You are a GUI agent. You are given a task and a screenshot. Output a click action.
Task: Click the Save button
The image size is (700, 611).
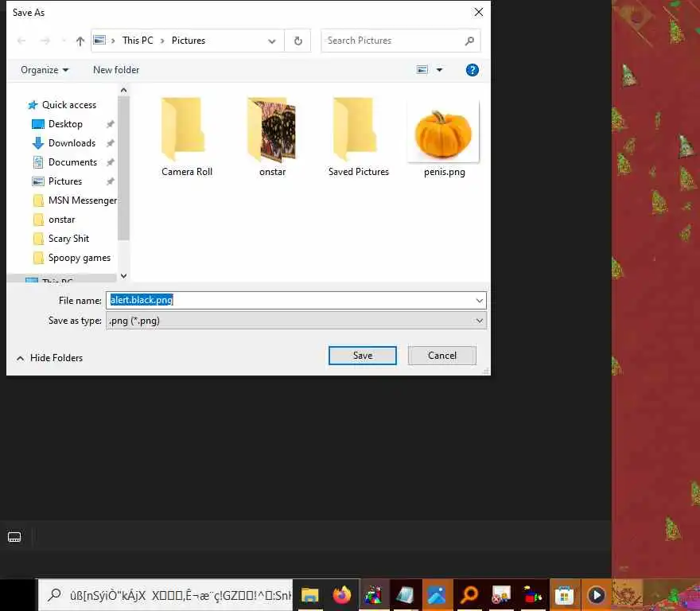(362, 356)
